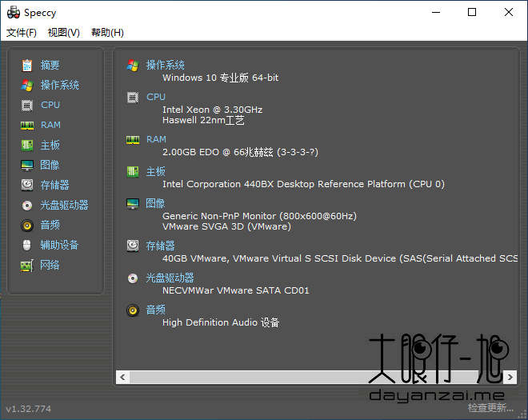Viewport: 528px width, 420px height.
Task: Select 摘要 label in the sidebar
Action: [50, 65]
